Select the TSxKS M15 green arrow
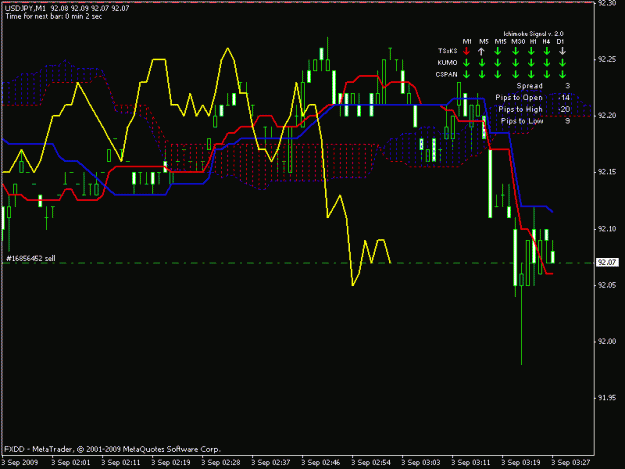This screenshot has width=625, height=469. [x=497, y=51]
